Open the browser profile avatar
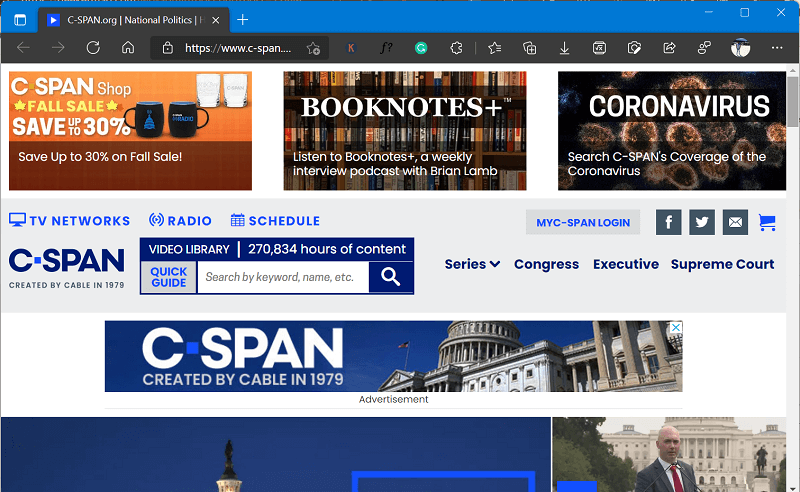This screenshot has width=800, height=492. 740,48
